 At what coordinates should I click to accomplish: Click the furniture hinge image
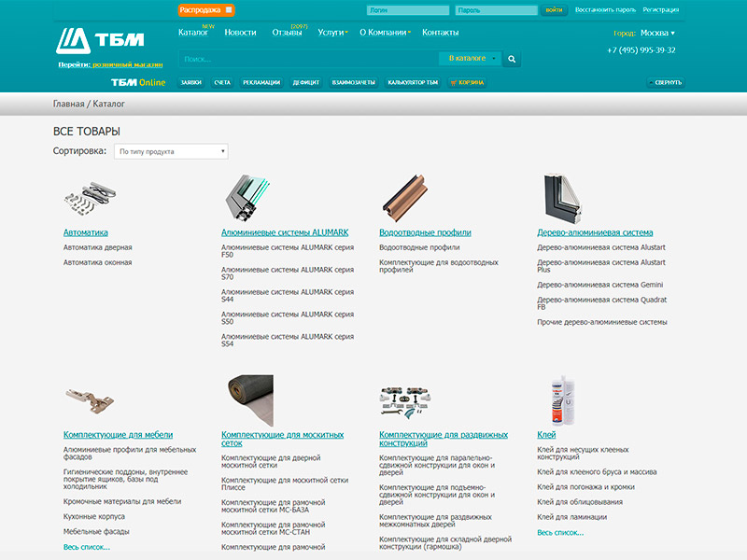point(90,400)
